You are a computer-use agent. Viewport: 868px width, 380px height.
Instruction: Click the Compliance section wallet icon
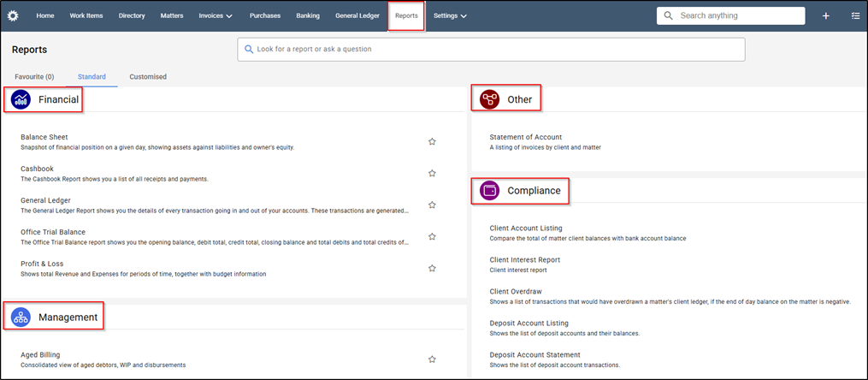489,191
